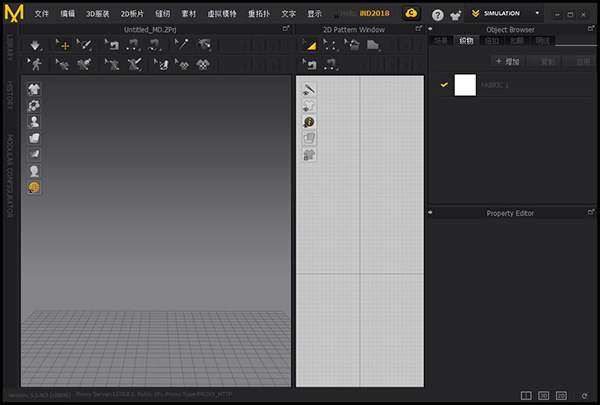Click the measuring tape tool in 3D toolbar

point(204,46)
